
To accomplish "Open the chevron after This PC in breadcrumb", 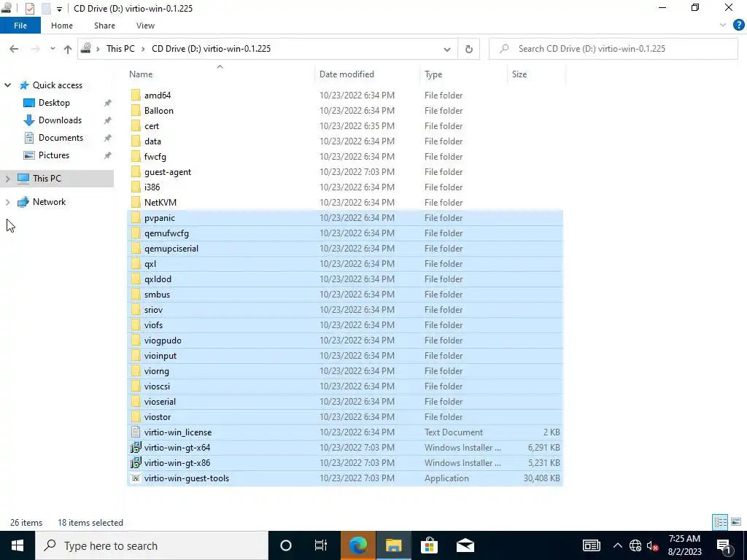I will tap(143, 49).
